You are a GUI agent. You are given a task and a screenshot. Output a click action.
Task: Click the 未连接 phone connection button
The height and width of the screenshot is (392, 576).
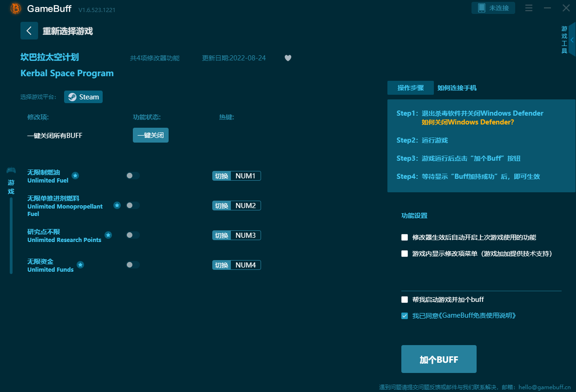[493, 8]
